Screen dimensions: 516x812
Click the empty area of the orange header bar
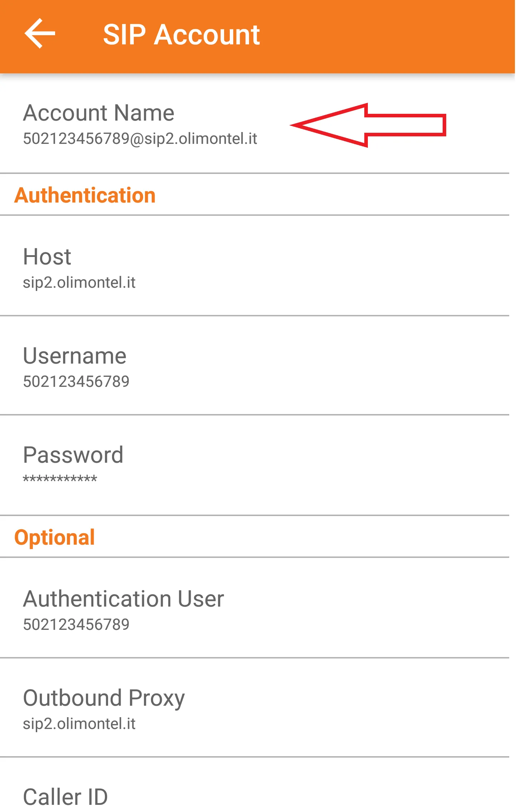tap(386, 36)
